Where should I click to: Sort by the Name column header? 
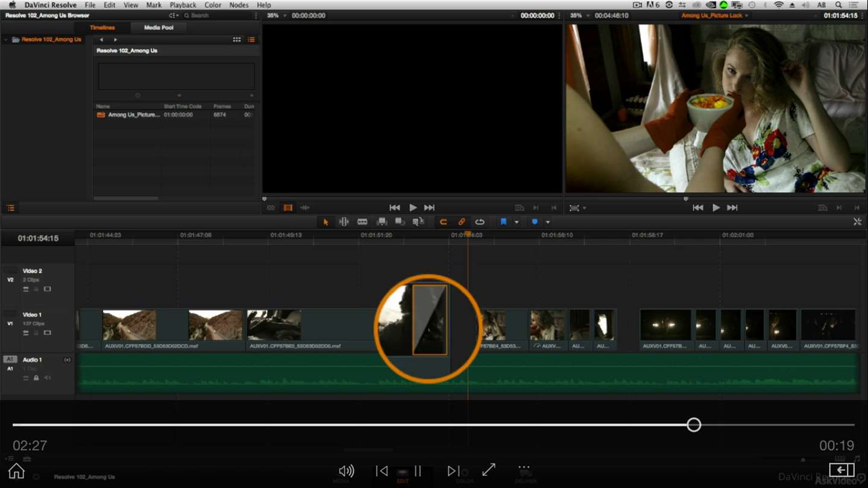click(x=103, y=107)
